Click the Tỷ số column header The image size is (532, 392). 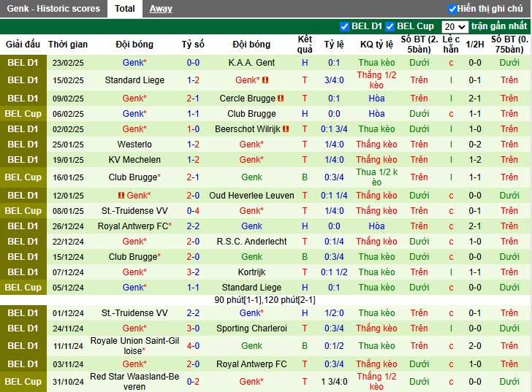[193, 45]
